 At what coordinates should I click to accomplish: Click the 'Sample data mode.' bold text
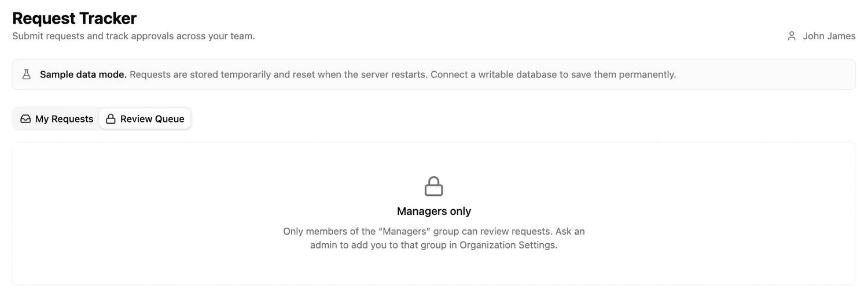(x=83, y=75)
